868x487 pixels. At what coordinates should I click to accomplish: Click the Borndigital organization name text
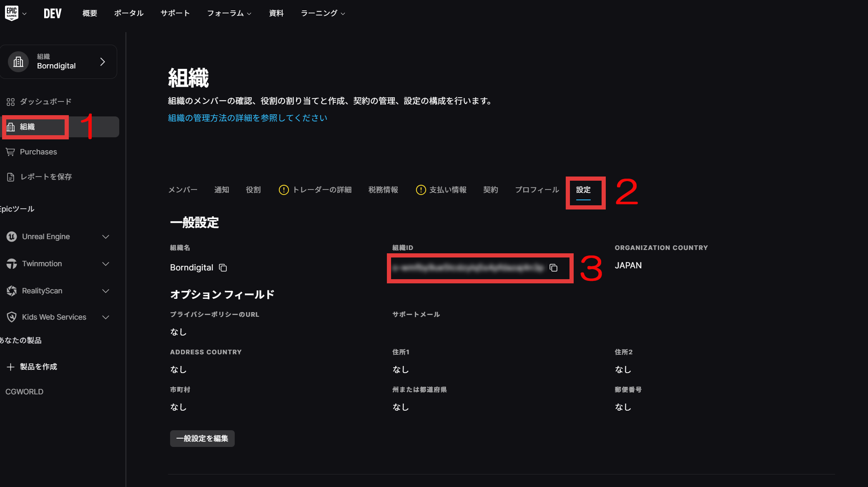tap(191, 267)
